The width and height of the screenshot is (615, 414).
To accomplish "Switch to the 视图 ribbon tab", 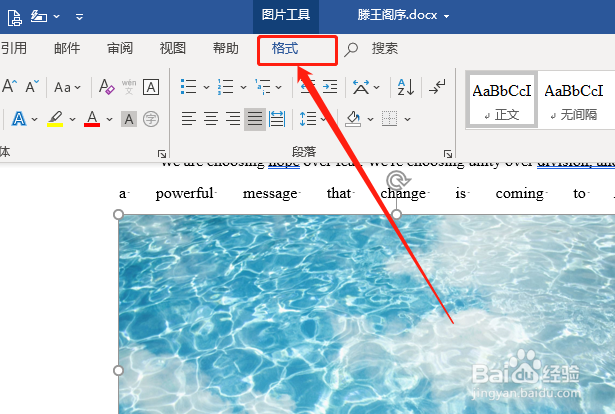I will click(173, 49).
